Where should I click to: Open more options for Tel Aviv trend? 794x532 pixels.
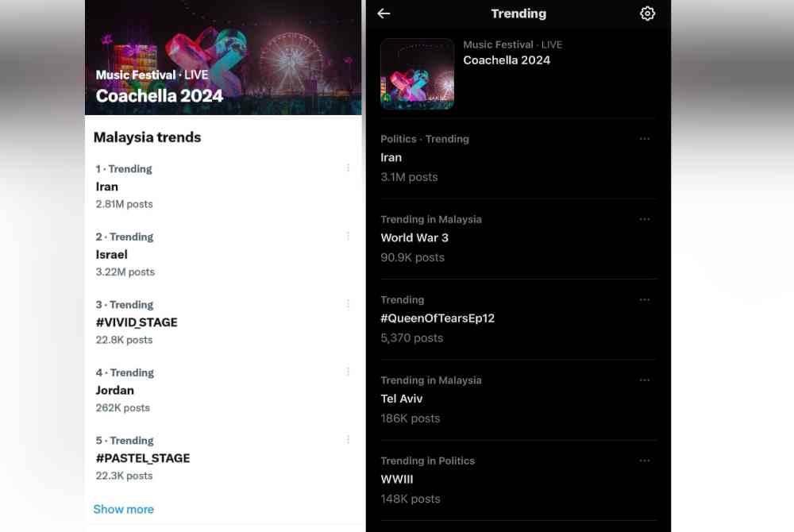coord(644,380)
